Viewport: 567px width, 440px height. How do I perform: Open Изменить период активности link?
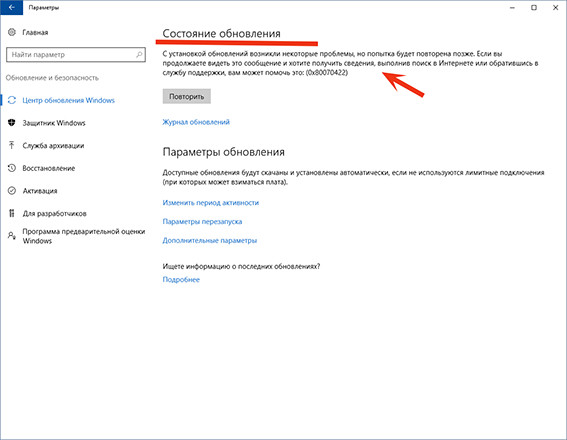pyautogui.click(x=210, y=203)
